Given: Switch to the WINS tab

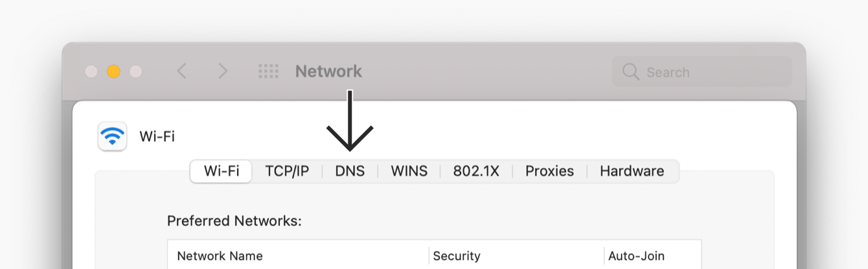Looking at the screenshot, I should point(409,171).
